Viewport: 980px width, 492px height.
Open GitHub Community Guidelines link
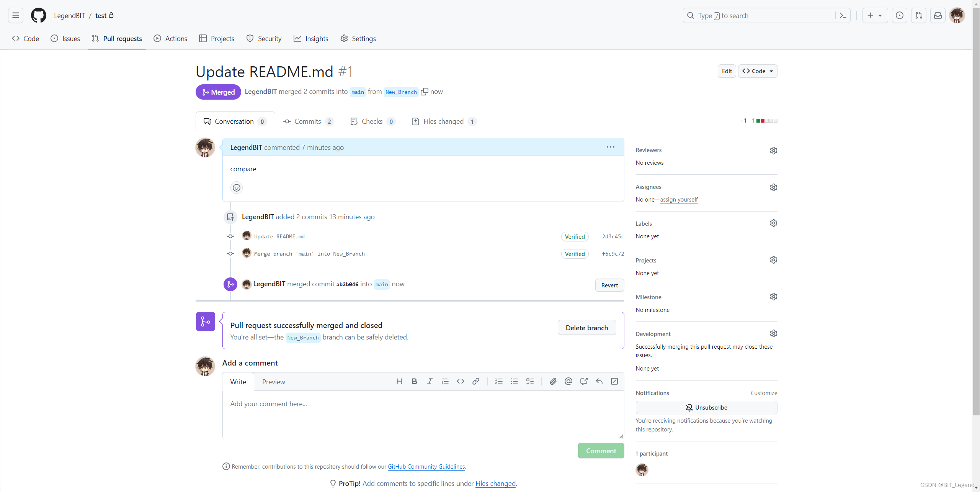[x=426, y=467]
